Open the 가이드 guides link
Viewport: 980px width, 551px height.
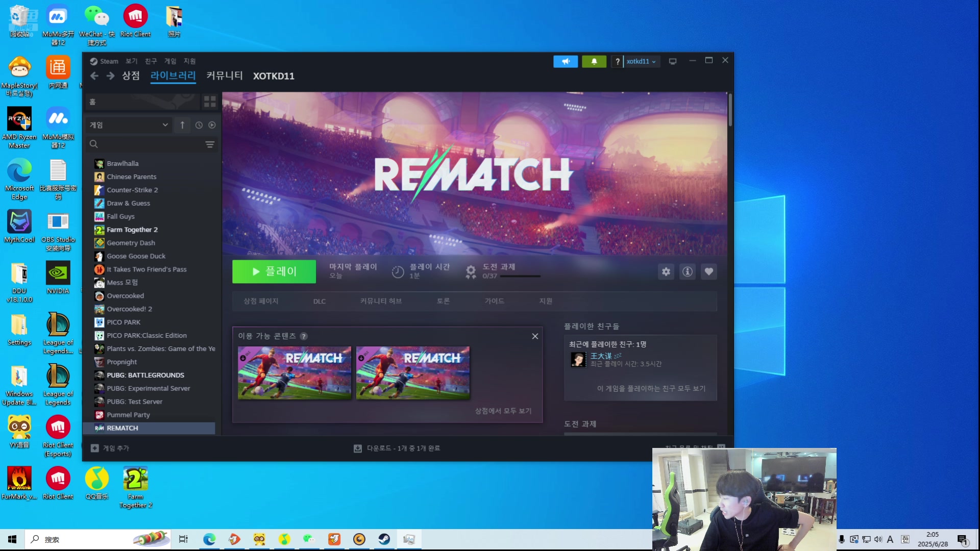[x=494, y=301]
